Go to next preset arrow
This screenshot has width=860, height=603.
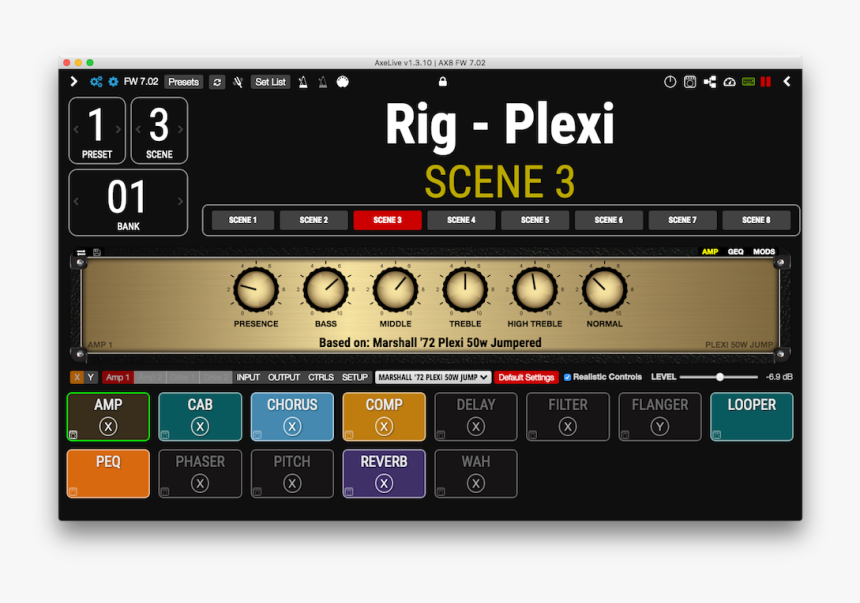point(118,129)
